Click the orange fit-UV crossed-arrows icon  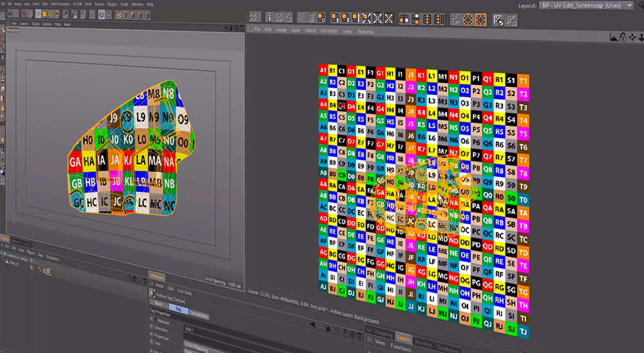[x=366, y=17]
